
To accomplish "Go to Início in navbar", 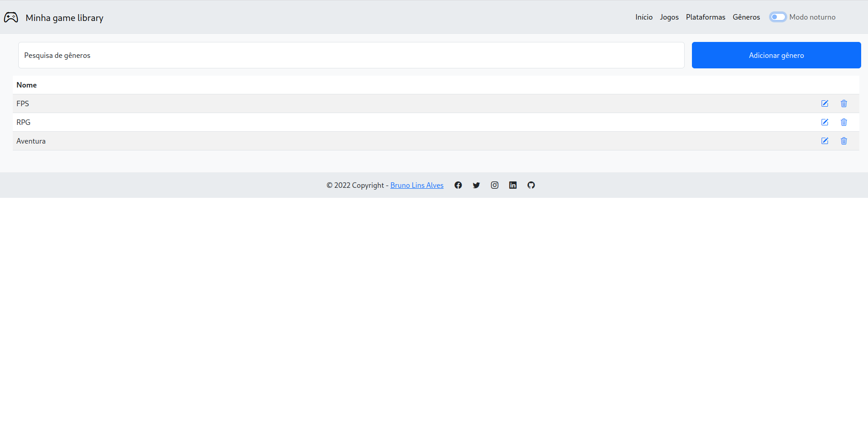I will [x=644, y=17].
